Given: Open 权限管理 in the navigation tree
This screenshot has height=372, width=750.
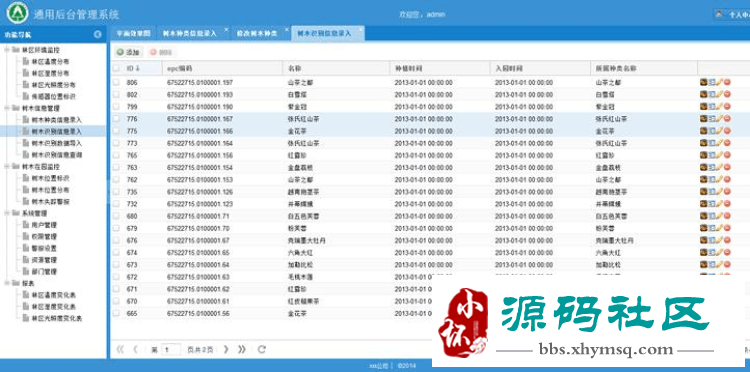Looking at the screenshot, I should (44, 237).
